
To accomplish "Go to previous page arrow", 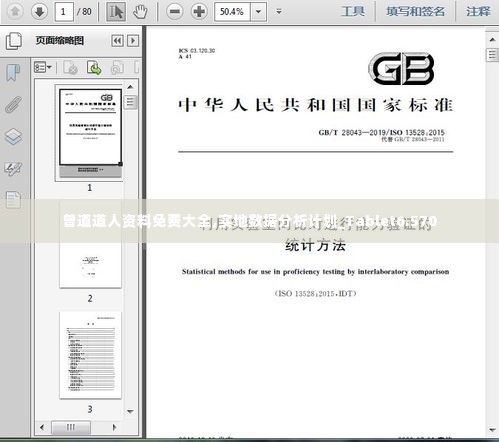I will pyautogui.click(x=15, y=12).
